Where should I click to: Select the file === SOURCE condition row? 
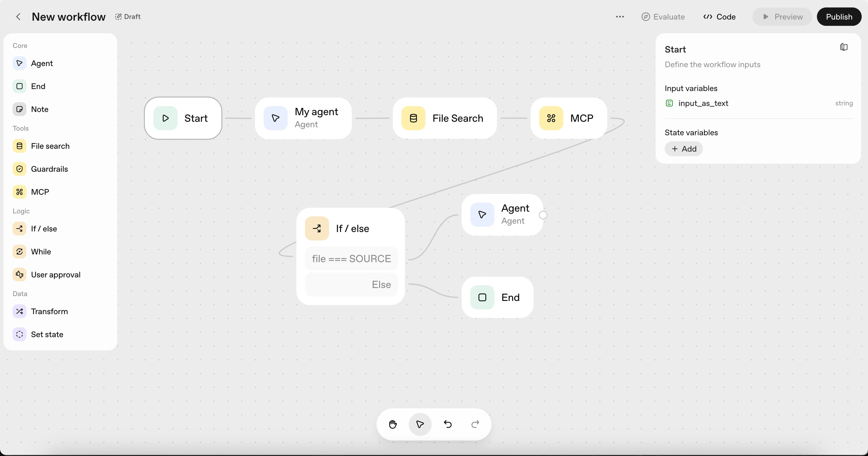[x=351, y=258]
